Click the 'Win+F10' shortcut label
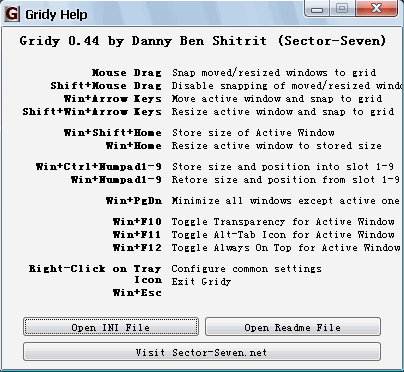This screenshot has width=404, height=372. click(137, 222)
